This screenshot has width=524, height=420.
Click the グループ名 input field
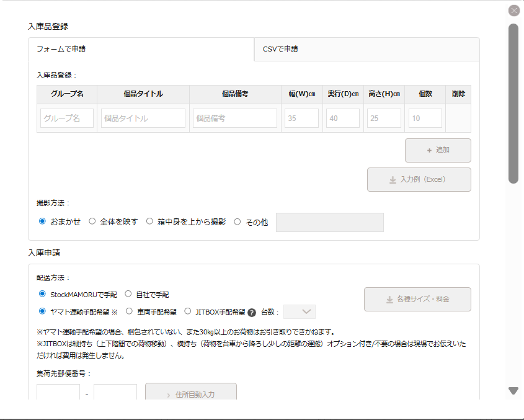(66, 118)
